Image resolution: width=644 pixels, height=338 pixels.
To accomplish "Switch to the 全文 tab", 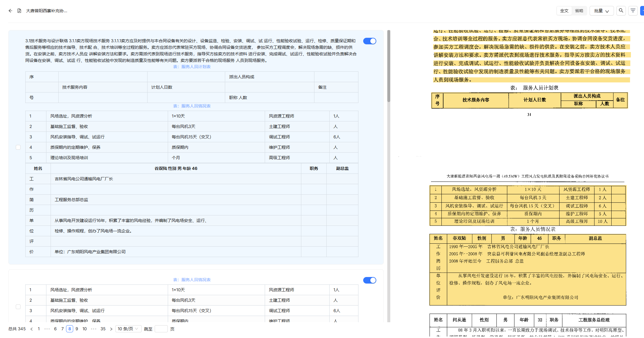I will click(x=564, y=11).
